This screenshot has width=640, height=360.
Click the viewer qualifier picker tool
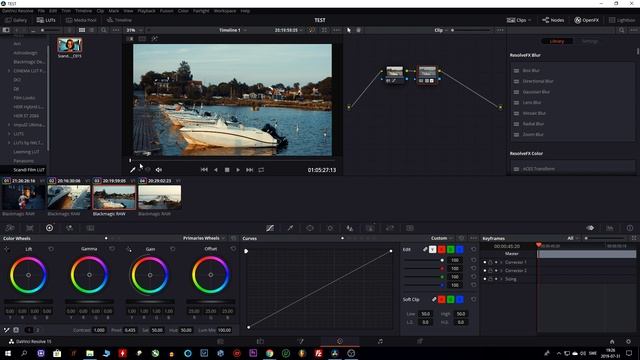[133, 170]
